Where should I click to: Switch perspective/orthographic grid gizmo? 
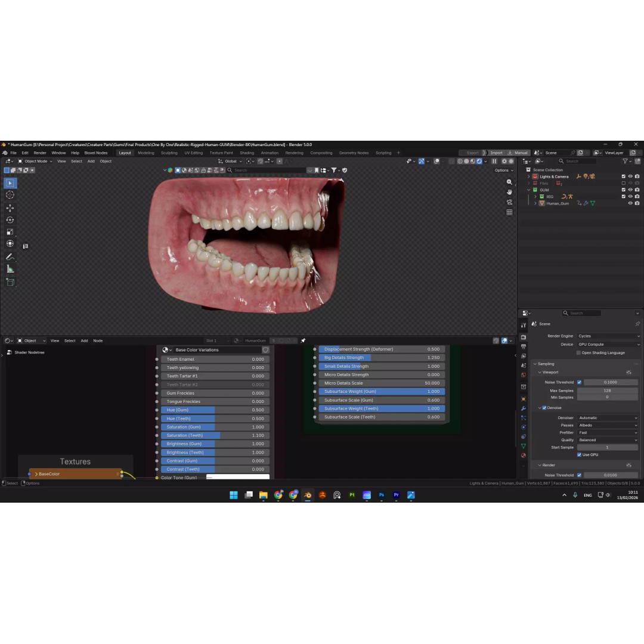509,212
